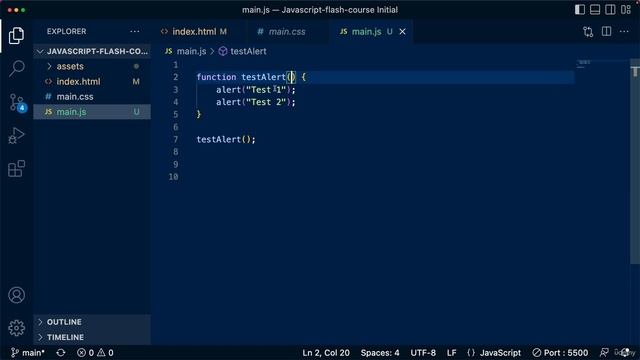The width and height of the screenshot is (640, 360).
Task: Collapse JAVASCRIPT-FLASH-CO... project folder
Action: [x=92, y=51]
